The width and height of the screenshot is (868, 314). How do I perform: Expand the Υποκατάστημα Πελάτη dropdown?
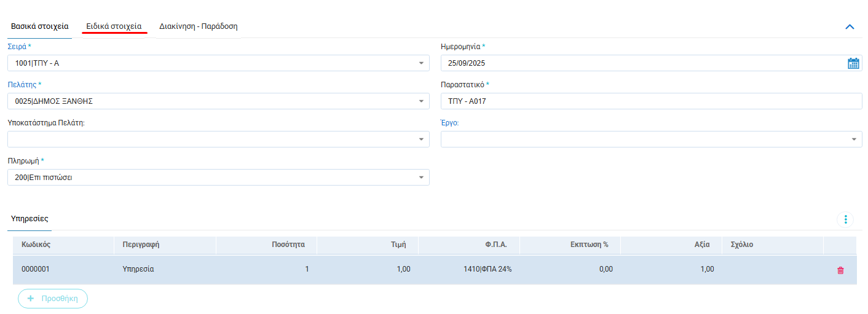point(421,139)
